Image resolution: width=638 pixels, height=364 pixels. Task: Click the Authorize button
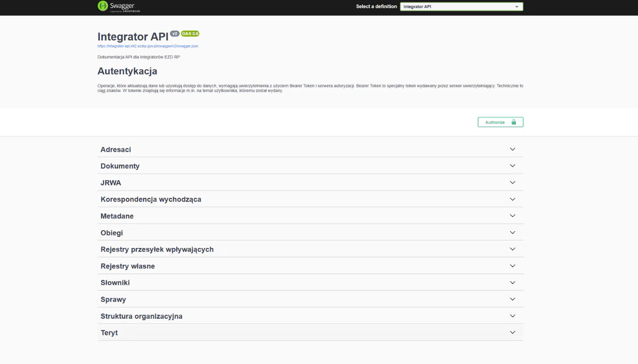(500, 122)
